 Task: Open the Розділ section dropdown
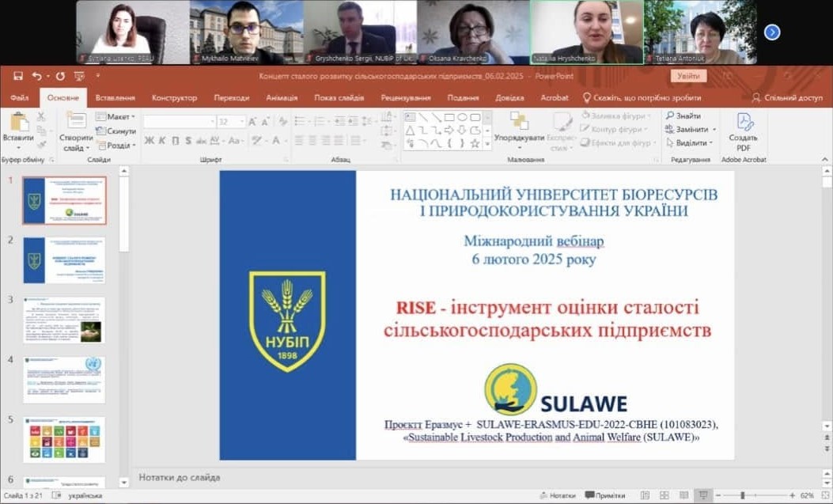pyautogui.click(x=115, y=145)
